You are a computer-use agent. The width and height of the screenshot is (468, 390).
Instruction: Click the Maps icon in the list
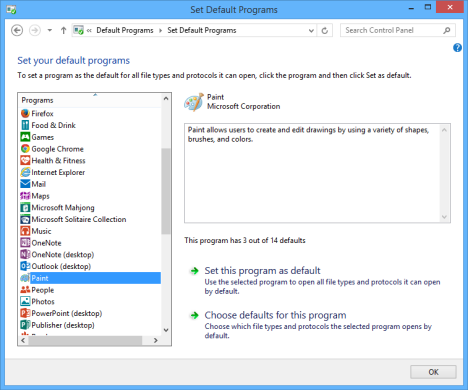click(25, 196)
